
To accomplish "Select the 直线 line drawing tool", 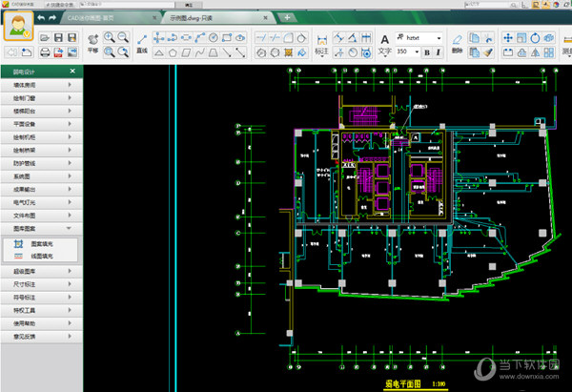I will (142, 44).
